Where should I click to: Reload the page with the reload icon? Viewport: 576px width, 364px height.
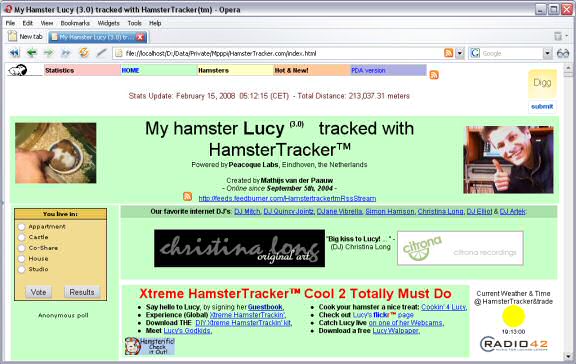pos(84,53)
